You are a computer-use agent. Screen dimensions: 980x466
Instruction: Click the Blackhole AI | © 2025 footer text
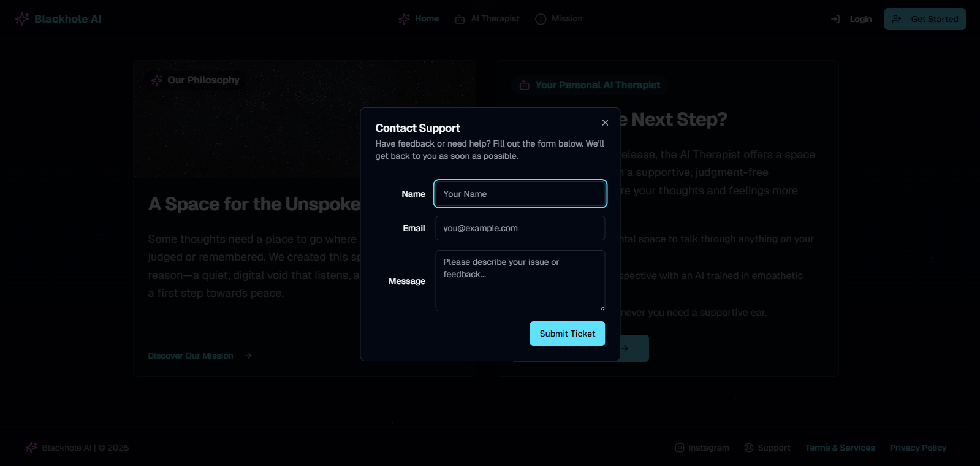point(85,448)
